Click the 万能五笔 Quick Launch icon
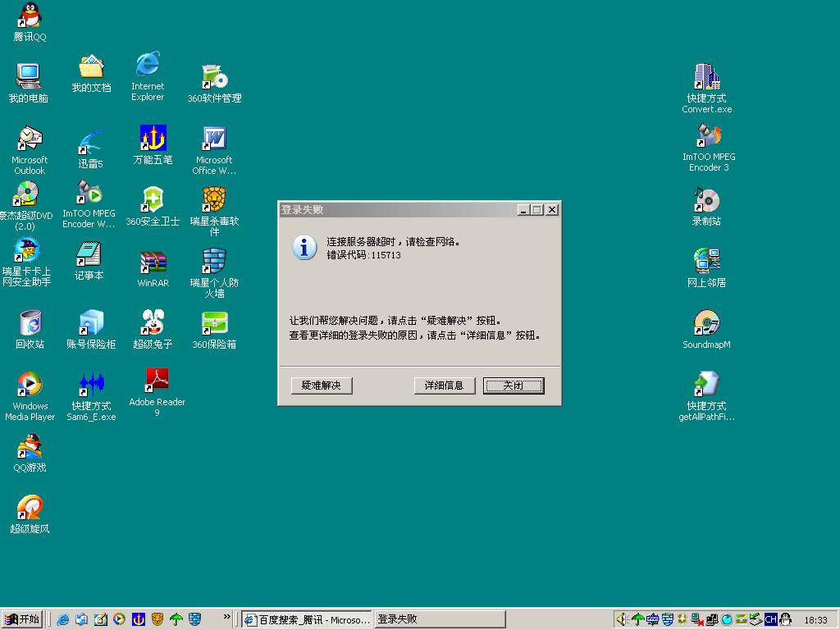Screen dimensions: 840x630 click(x=138, y=619)
